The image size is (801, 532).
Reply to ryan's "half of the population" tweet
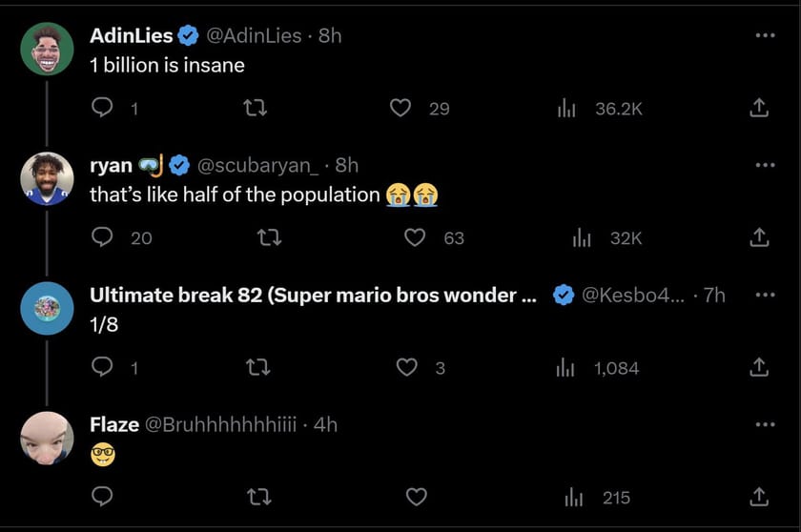coord(103,237)
